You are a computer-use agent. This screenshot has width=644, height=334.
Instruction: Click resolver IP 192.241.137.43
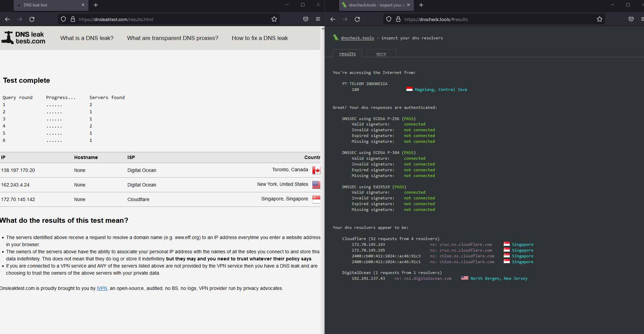(368, 278)
